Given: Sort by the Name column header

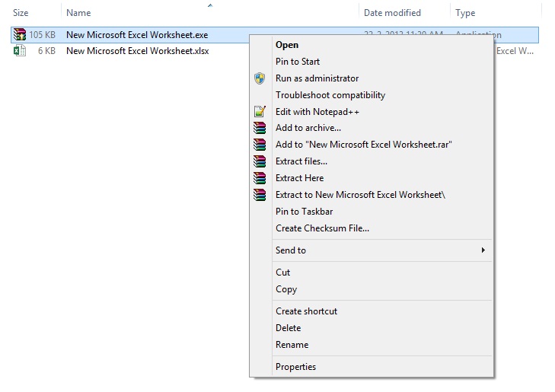Looking at the screenshot, I should coord(78,13).
